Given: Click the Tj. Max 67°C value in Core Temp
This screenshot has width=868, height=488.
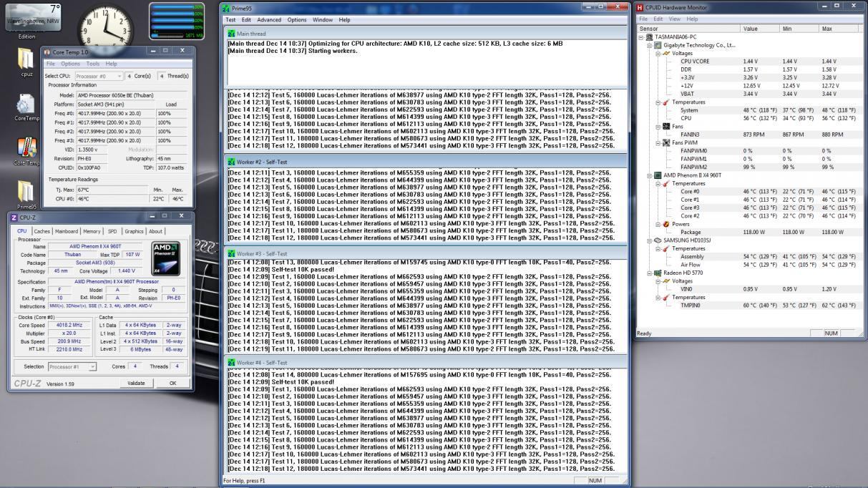Looking at the screenshot, I should tap(113, 190).
